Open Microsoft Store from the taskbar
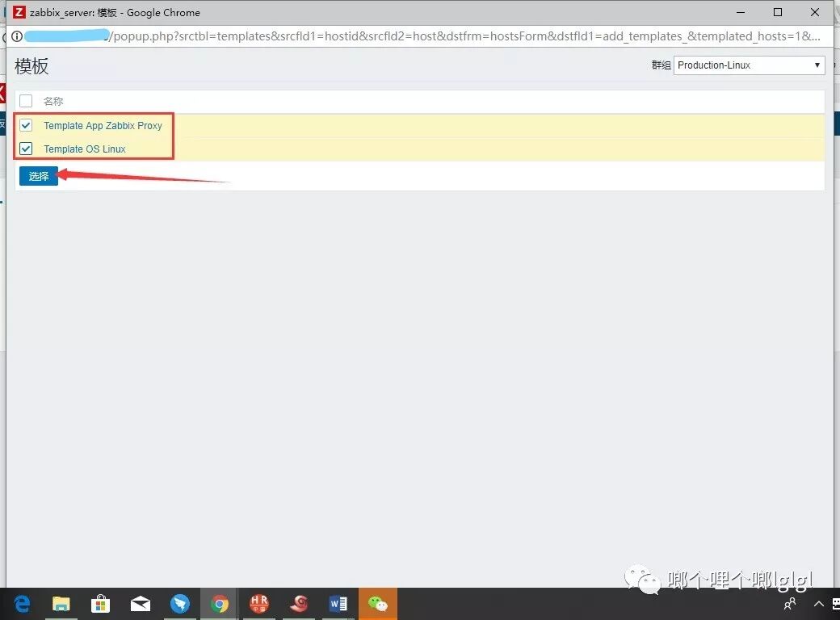The image size is (840, 620). [x=100, y=604]
